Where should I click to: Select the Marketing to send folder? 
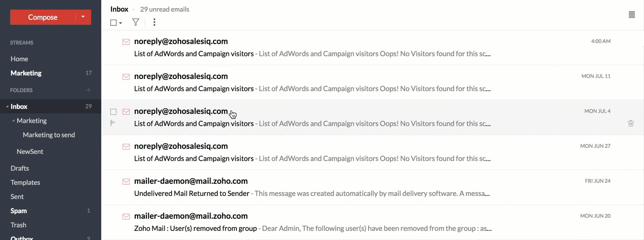[49, 135]
